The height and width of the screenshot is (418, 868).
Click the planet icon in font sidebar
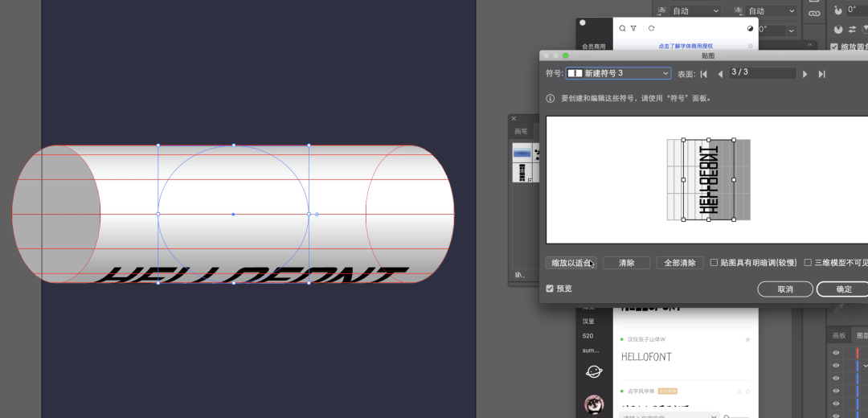point(594,371)
